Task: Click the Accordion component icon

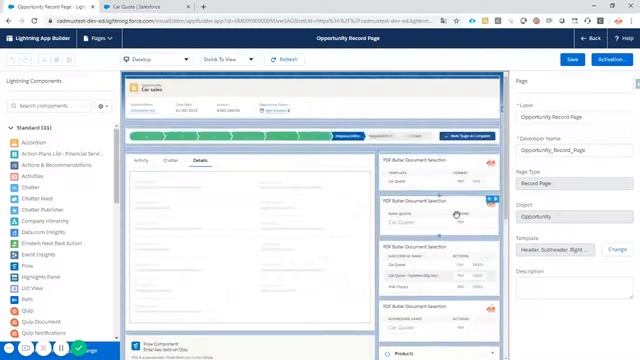Action: (14, 143)
